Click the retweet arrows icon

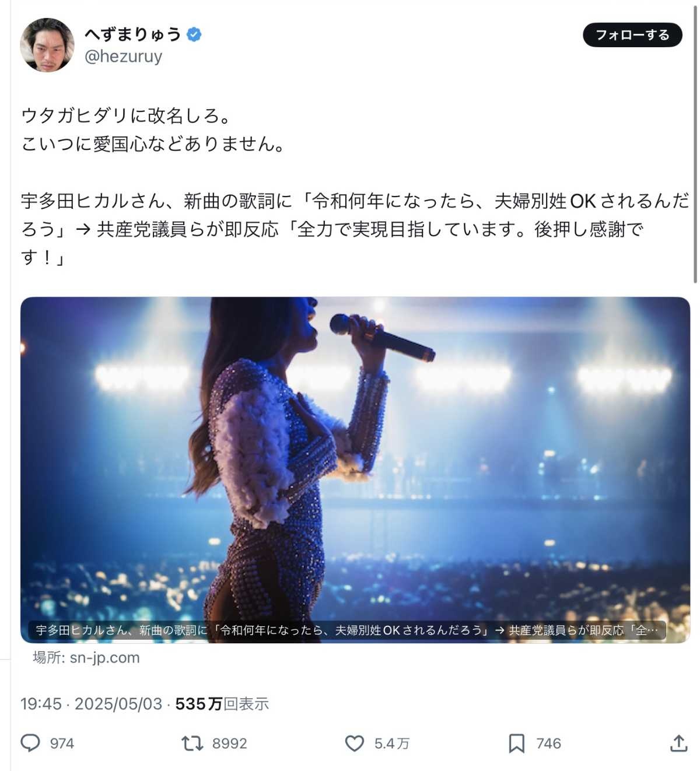click(x=192, y=743)
